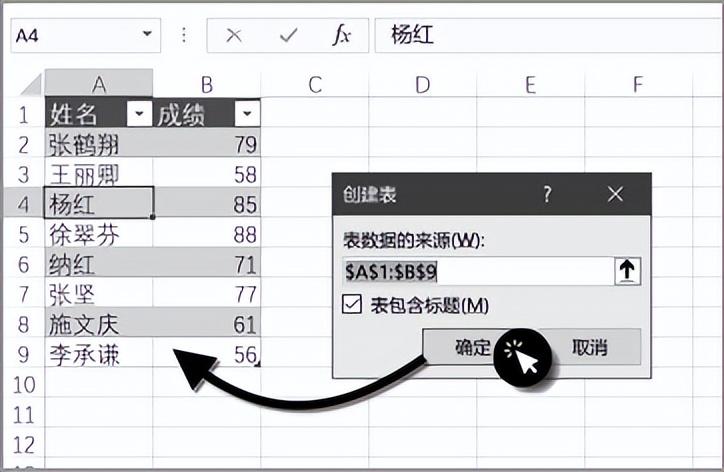724x472 pixels.
Task: Select column D header
Action: click(x=422, y=84)
